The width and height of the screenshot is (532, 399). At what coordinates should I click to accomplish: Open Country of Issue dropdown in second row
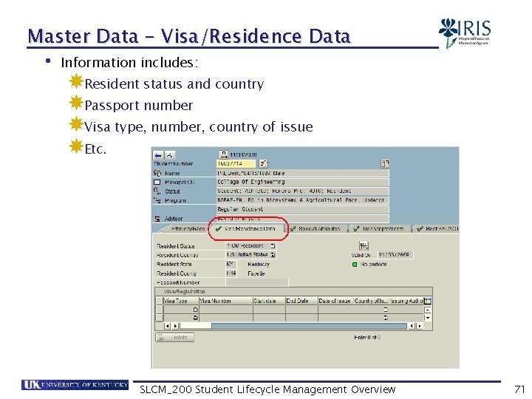[386, 318]
